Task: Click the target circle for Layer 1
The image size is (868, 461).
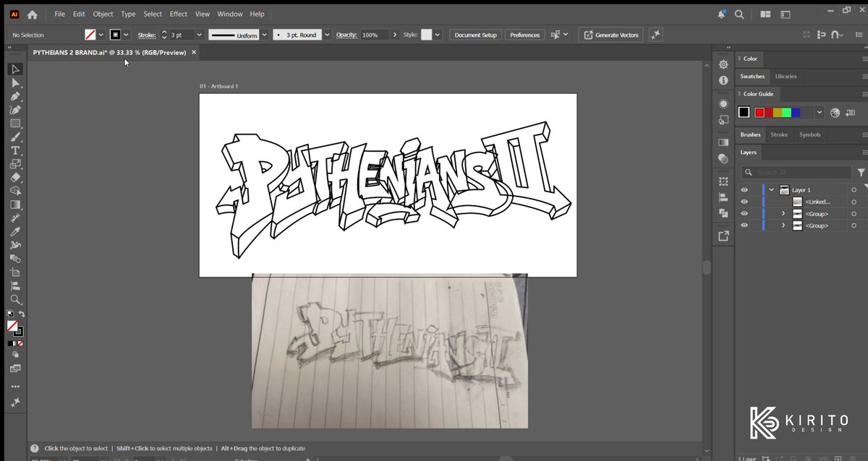Action: [854, 190]
